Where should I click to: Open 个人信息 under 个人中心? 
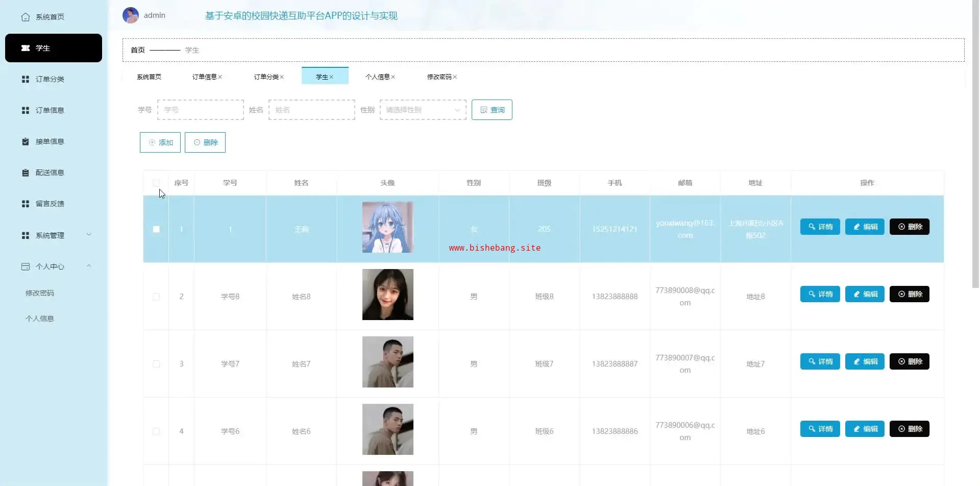40,319
